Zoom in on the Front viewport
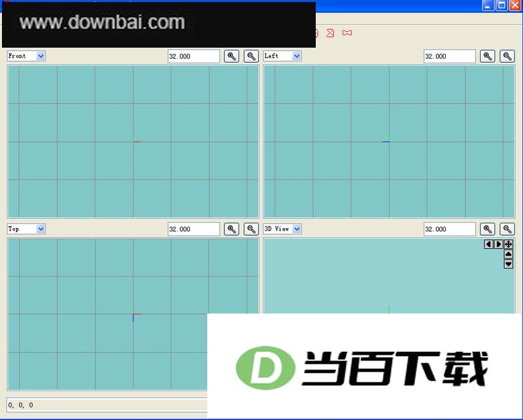The width and height of the screenshot is (523, 420). pyautogui.click(x=231, y=56)
